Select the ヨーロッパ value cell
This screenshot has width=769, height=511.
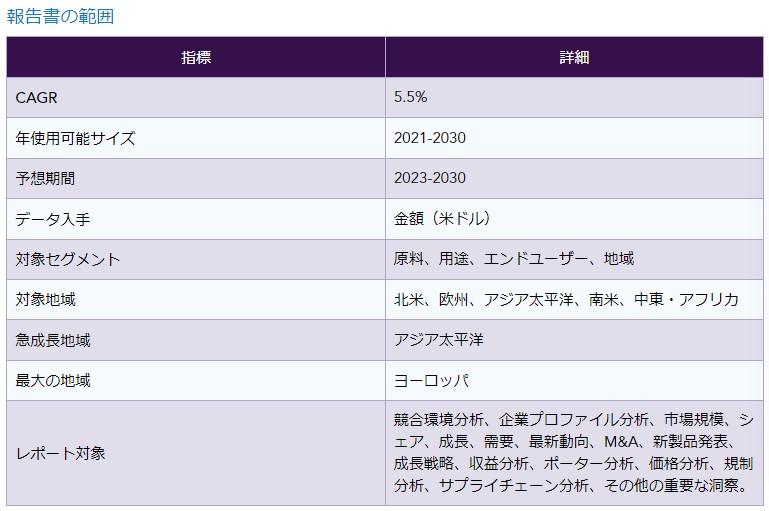(574, 381)
